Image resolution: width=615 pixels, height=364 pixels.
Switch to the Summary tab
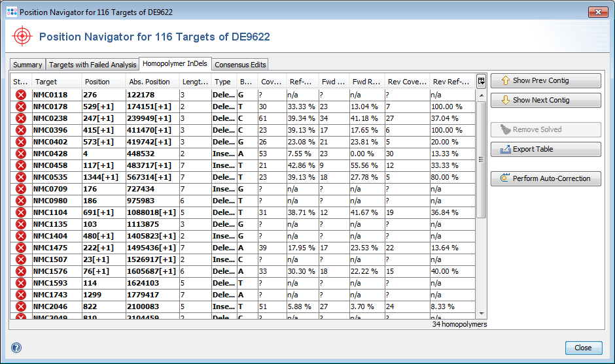click(27, 65)
